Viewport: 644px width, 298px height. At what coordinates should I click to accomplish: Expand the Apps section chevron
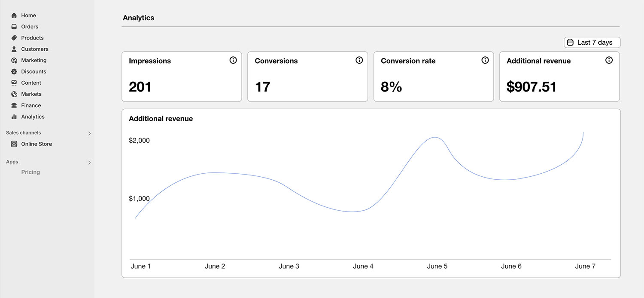click(x=89, y=163)
